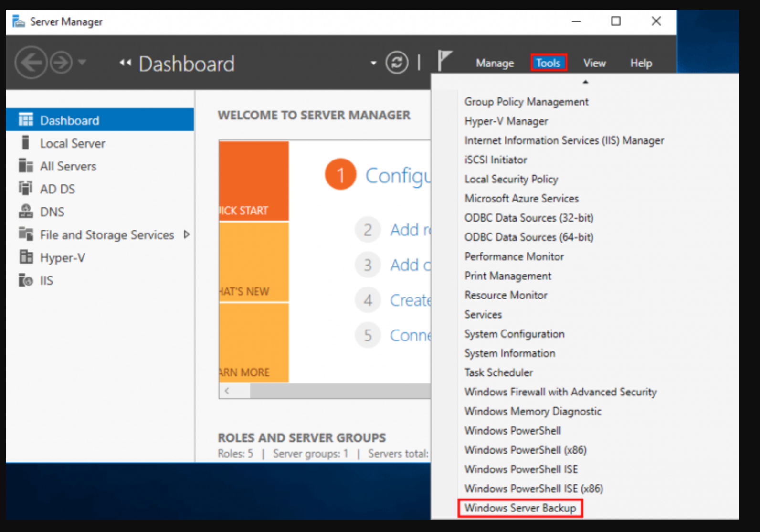This screenshot has width=760, height=532.
Task: Open the Tools menu
Action: pos(548,63)
